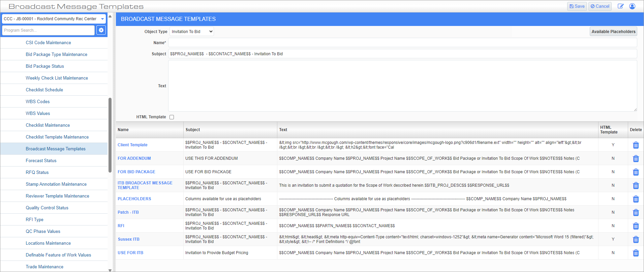Click the Save button
The image size is (644, 272).
[577, 6]
